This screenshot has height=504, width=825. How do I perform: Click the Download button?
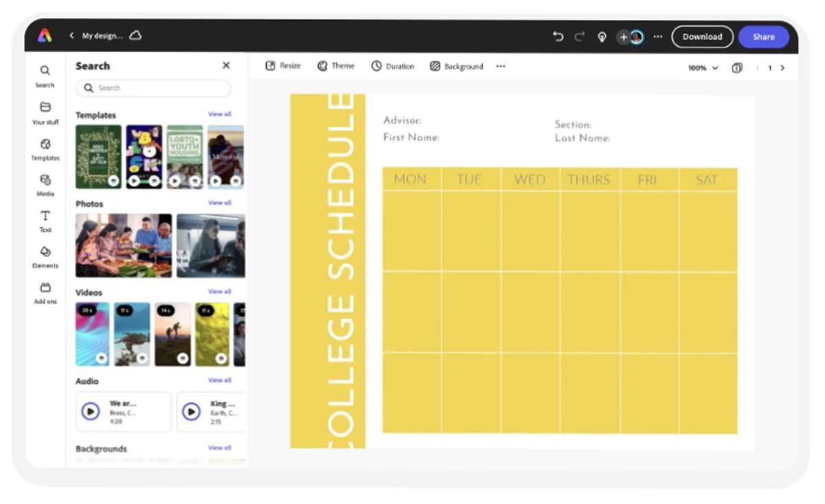pos(702,36)
